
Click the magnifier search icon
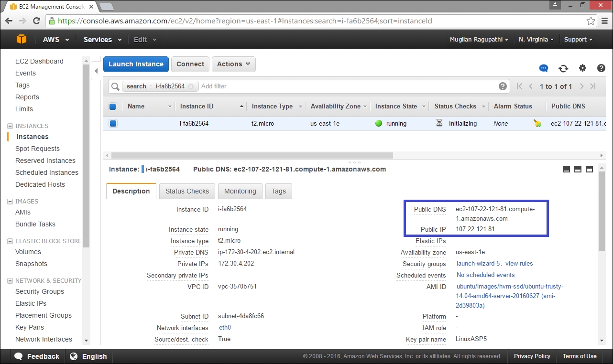115,86
